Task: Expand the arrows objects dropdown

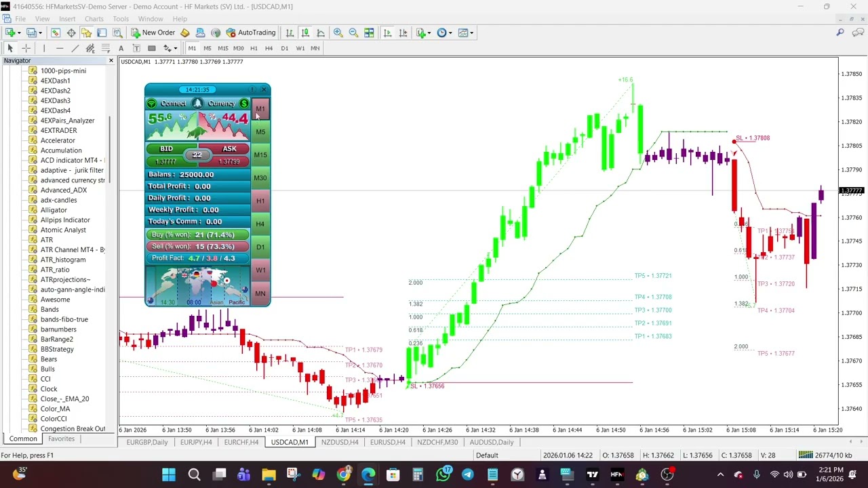Action: point(175,48)
